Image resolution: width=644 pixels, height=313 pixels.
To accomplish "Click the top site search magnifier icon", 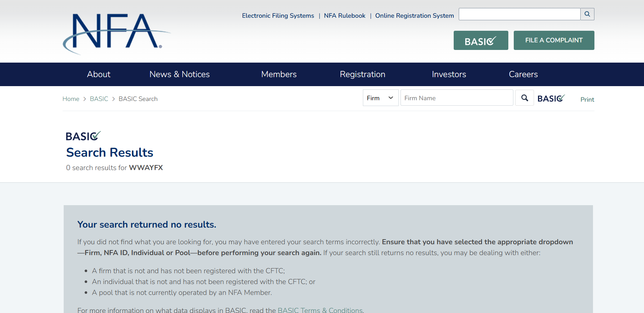I will tap(587, 14).
